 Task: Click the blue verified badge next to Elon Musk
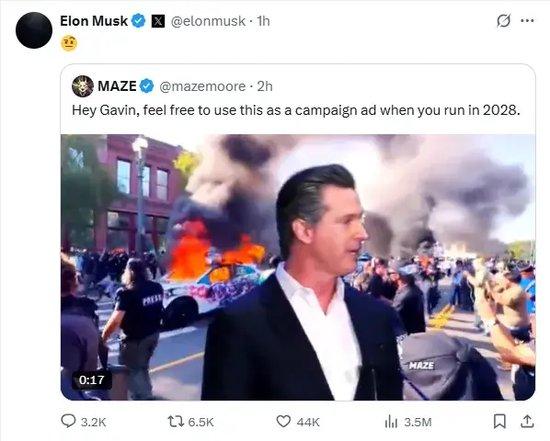point(139,21)
